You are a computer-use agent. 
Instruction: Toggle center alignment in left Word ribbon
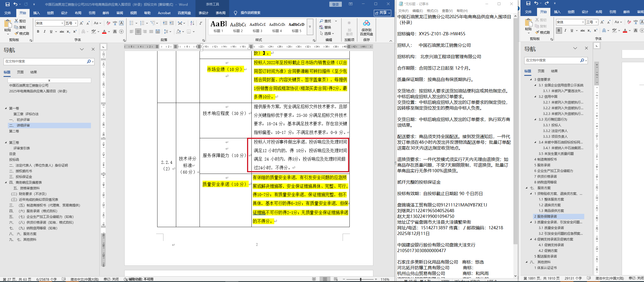pos(138,32)
